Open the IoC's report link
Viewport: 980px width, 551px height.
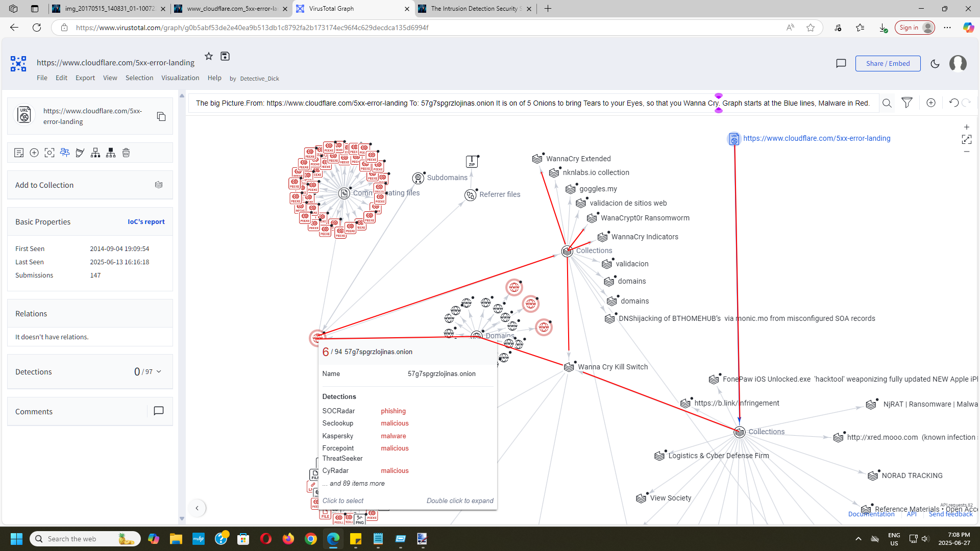click(x=146, y=222)
